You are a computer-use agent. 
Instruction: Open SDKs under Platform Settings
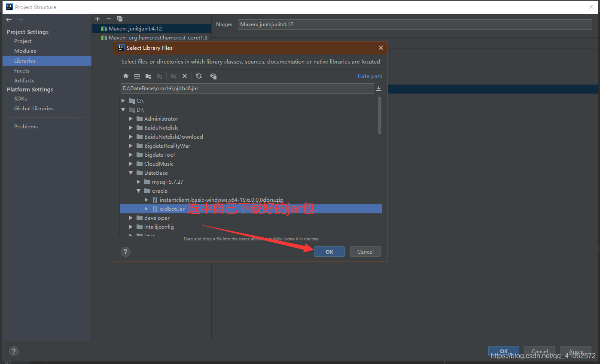point(21,99)
